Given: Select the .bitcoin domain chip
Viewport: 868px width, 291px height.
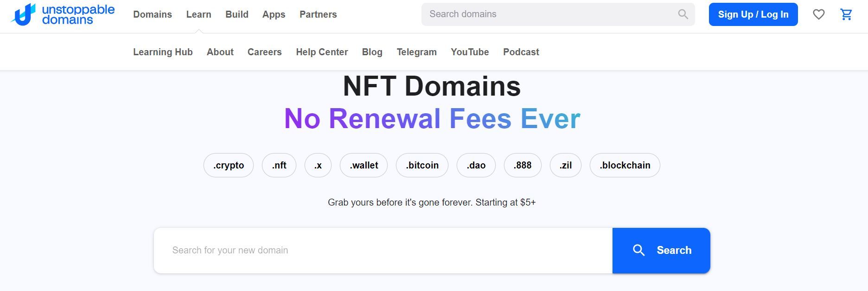Looking at the screenshot, I should (422, 165).
